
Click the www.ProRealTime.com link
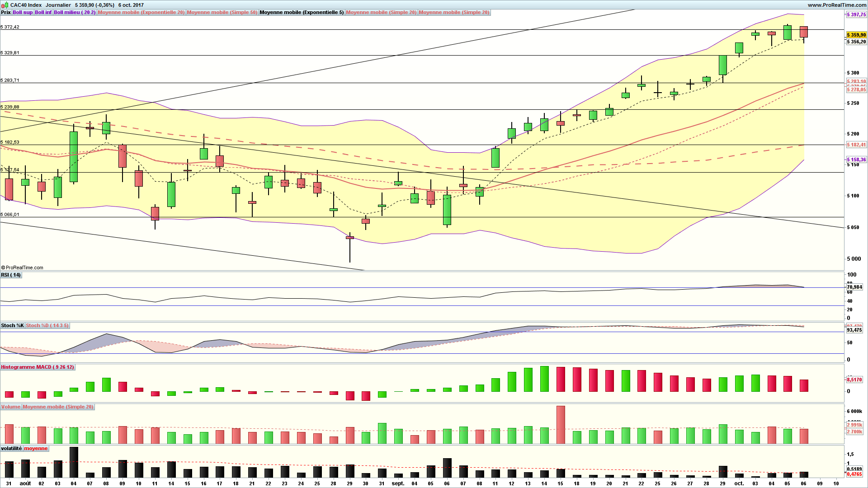point(836,5)
